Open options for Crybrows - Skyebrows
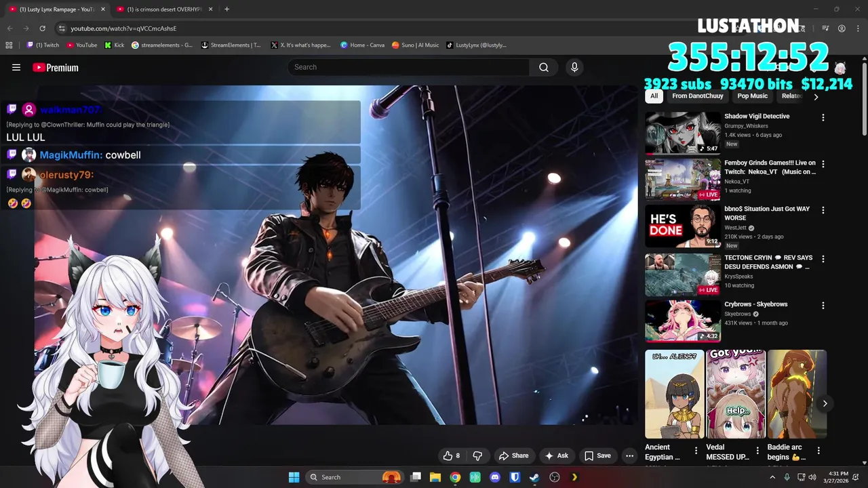Screen dimensions: 868x488 tap(823, 306)
